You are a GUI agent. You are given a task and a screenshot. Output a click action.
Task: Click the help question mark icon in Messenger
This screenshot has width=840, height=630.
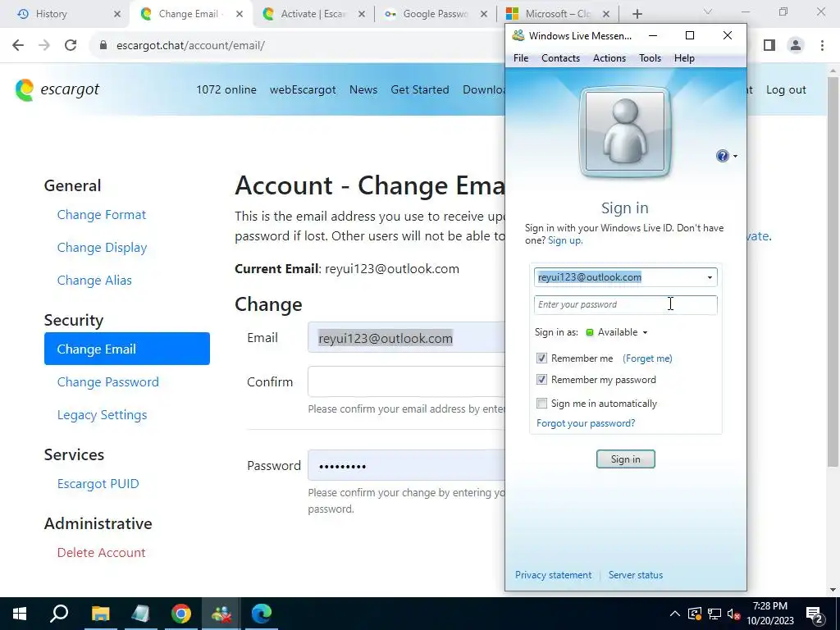pos(722,156)
